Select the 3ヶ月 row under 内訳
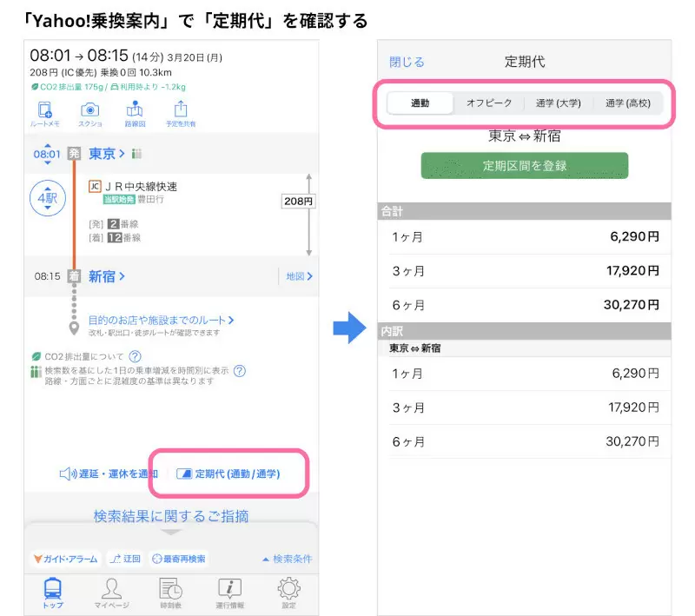The height and width of the screenshot is (616, 695). click(x=525, y=407)
